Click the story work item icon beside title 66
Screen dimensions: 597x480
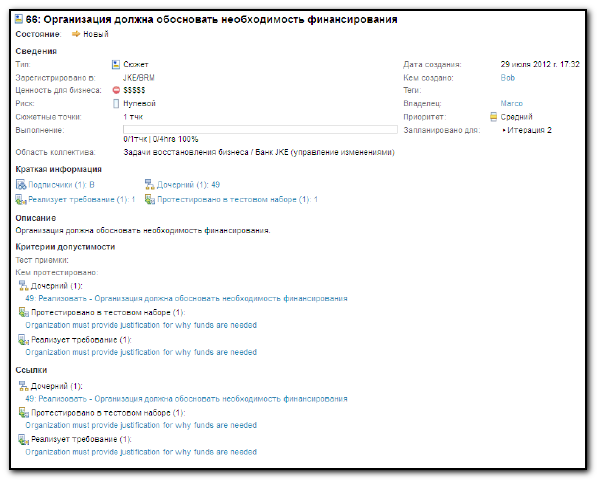(x=19, y=19)
